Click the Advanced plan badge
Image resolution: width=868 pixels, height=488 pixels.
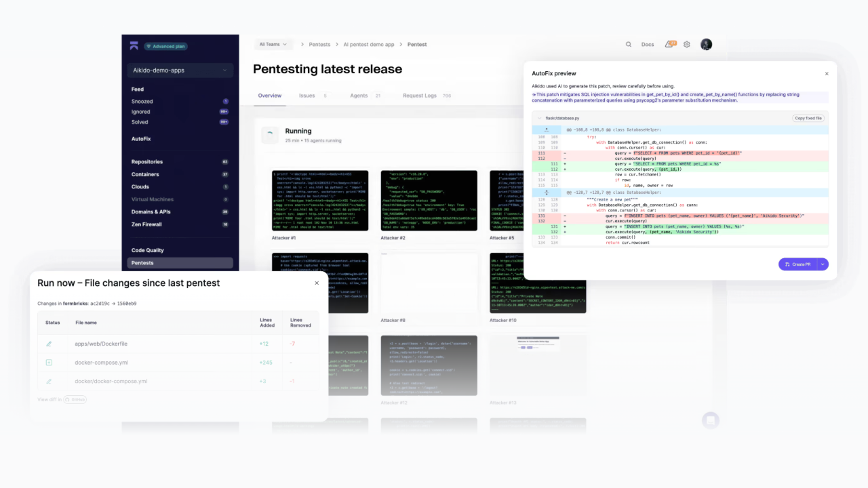(x=166, y=46)
